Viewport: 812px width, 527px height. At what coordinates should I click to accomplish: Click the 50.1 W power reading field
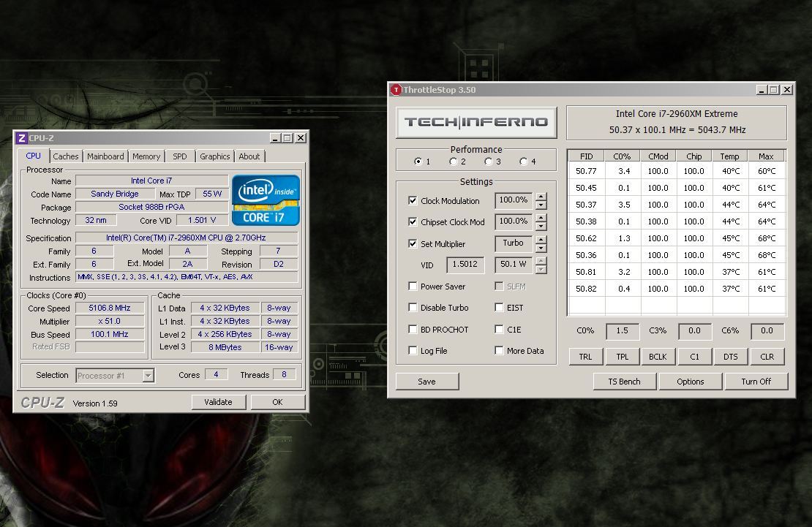(514, 265)
